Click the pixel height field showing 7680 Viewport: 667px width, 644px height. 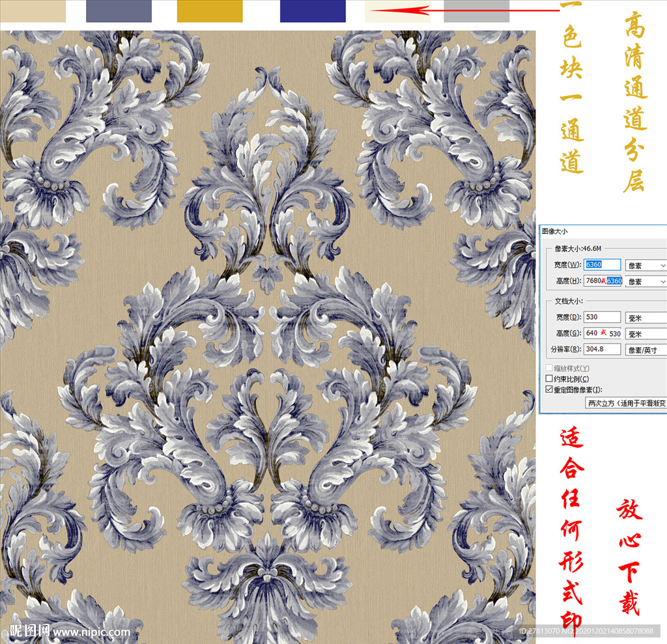pos(604,281)
